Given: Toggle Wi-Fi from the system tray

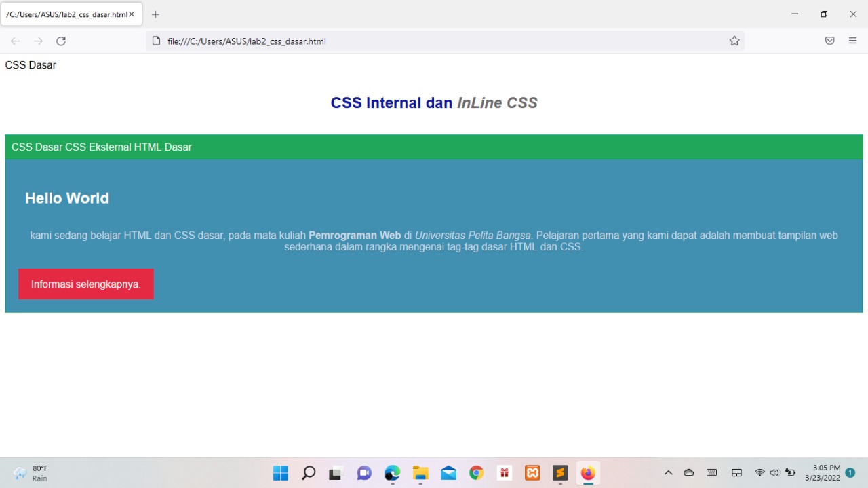Looking at the screenshot, I should point(759,472).
